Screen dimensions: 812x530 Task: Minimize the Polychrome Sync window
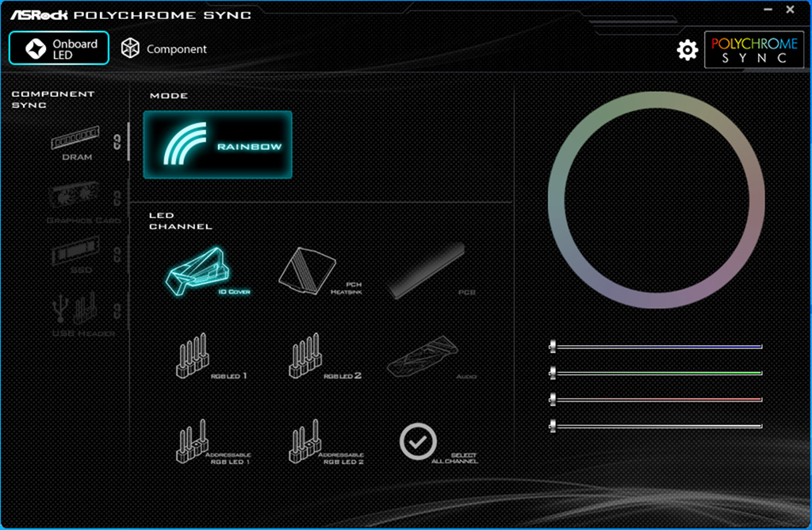click(x=768, y=10)
